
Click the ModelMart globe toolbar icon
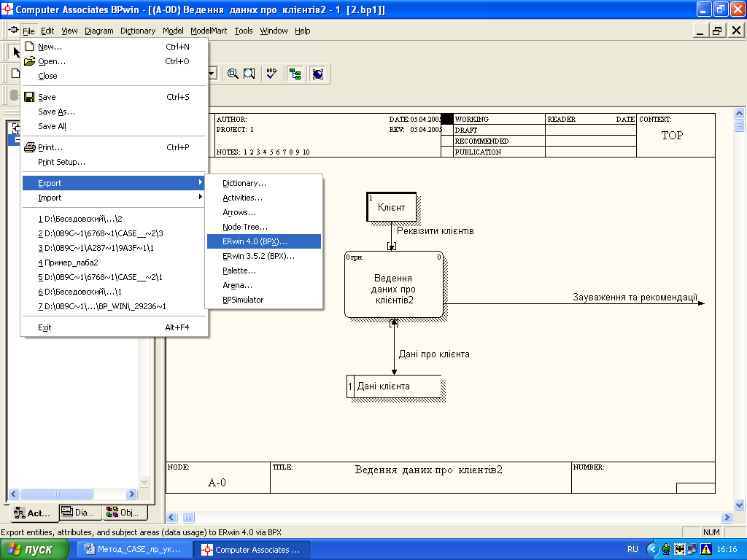(x=317, y=74)
